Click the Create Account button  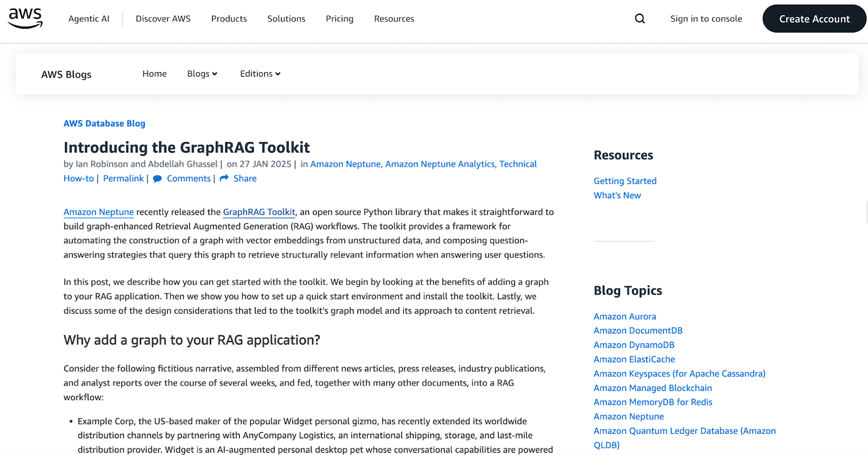pyautogui.click(x=814, y=18)
